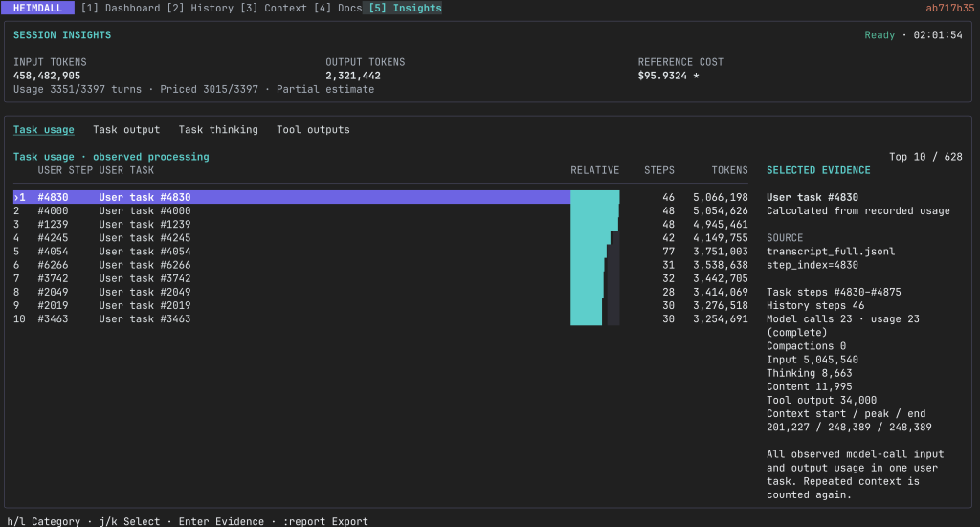
Task: Open the [1] Dashboard tab
Action: point(121,8)
